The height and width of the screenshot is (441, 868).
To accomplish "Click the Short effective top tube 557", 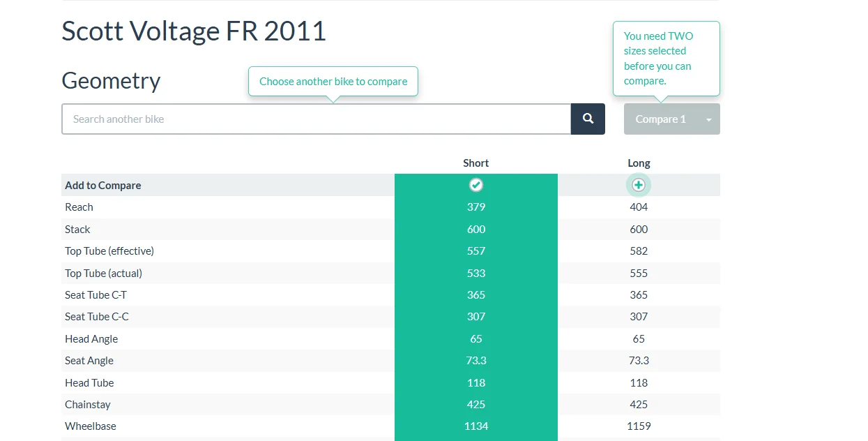I will coord(476,251).
